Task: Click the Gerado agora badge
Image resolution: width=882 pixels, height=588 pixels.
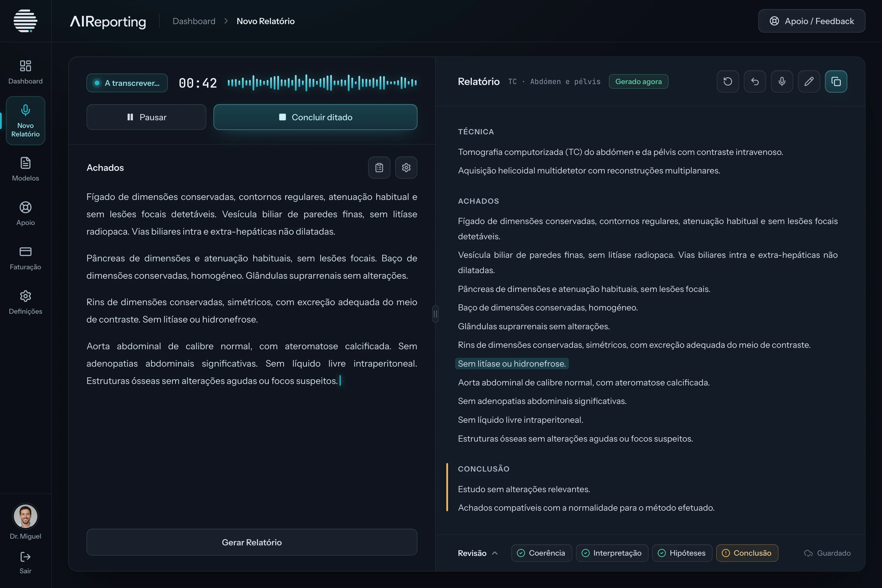Action: point(638,81)
